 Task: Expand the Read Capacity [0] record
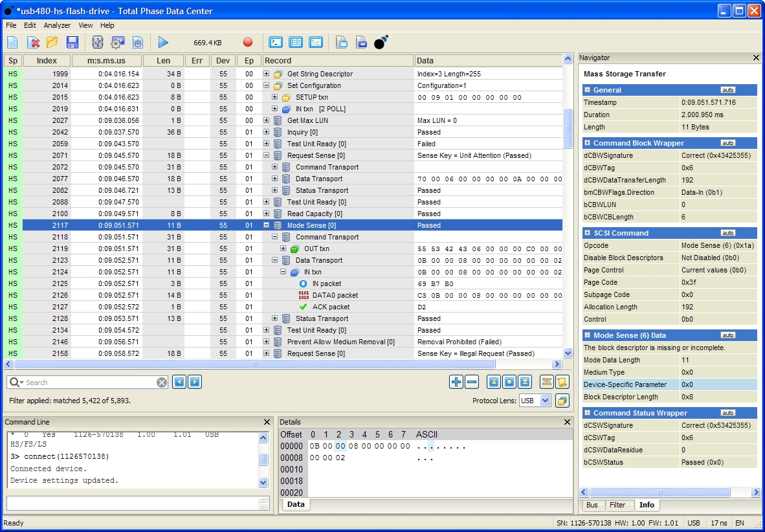tap(266, 214)
